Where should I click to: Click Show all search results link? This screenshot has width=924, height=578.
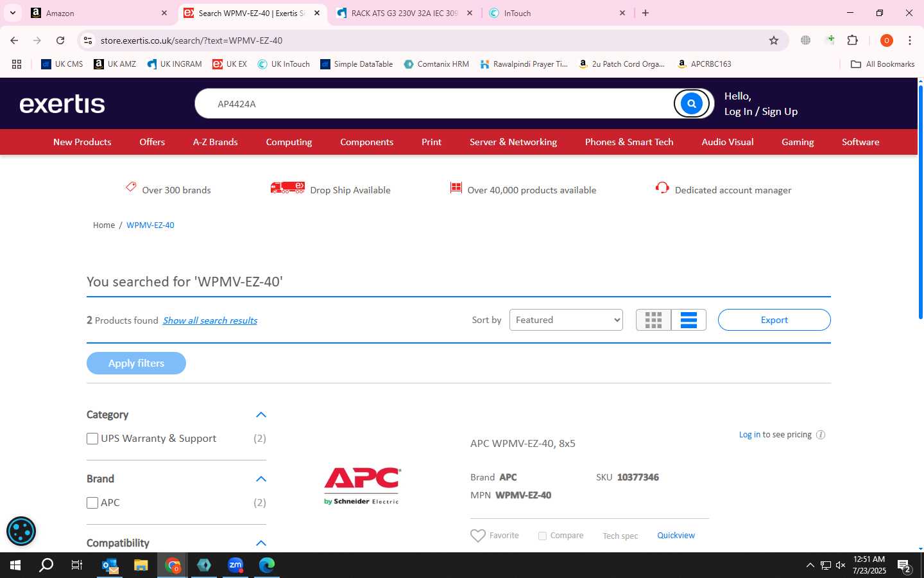(x=210, y=320)
